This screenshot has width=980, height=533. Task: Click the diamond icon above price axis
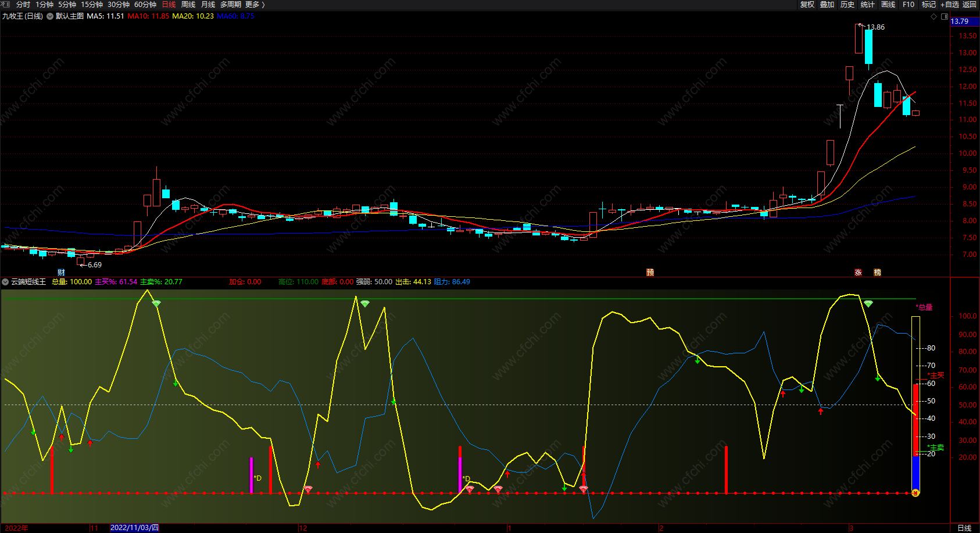click(x=934, y=16)
